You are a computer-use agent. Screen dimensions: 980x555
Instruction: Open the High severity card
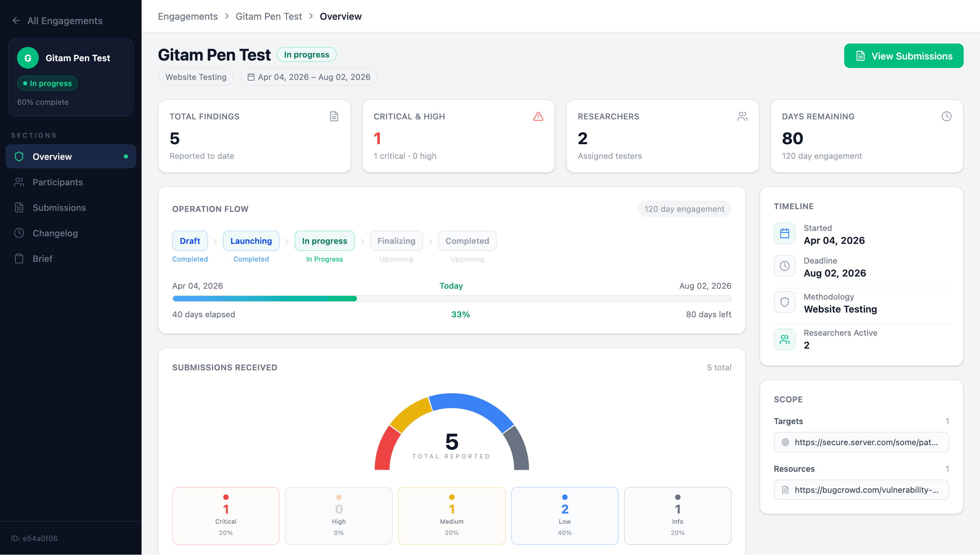(339, 516)
